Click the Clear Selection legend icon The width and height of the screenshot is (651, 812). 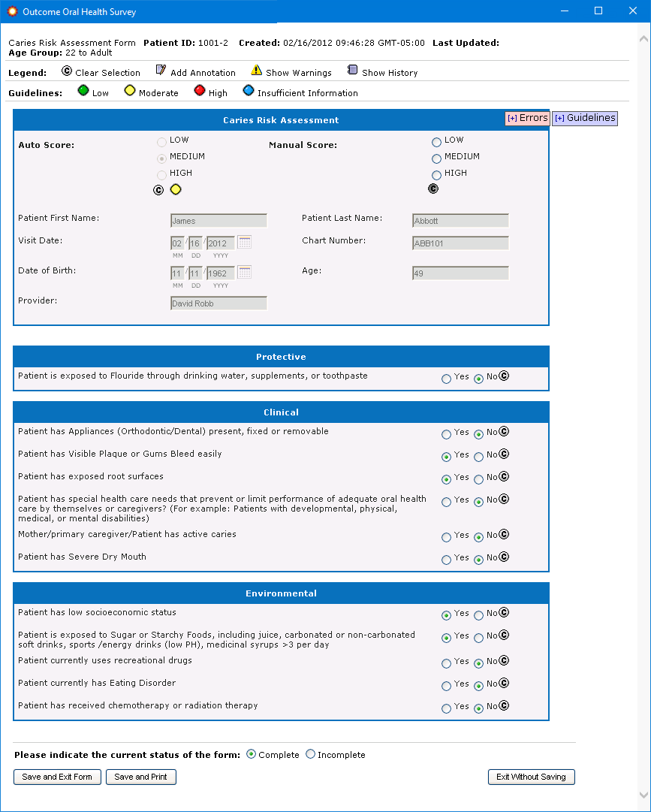coord(67,71)
